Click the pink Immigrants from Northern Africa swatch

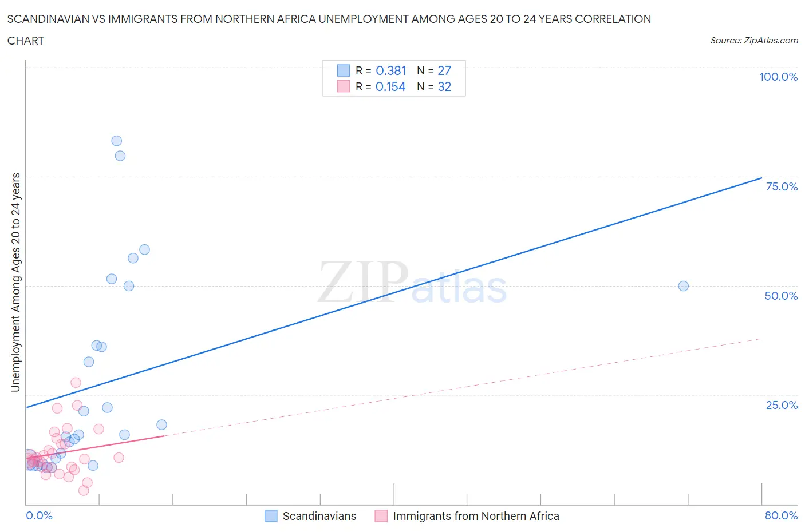tap(381, 516)
